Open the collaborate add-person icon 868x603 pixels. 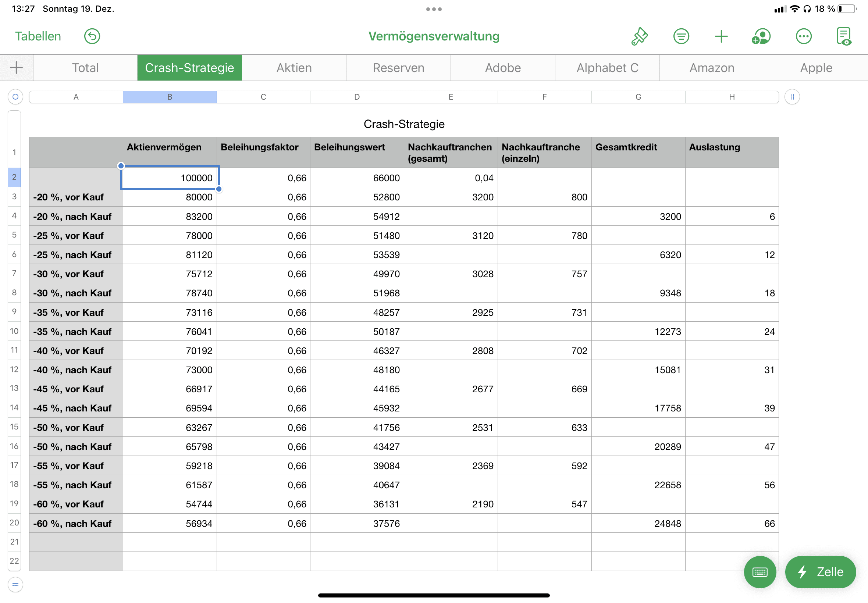pyautogui.click(x=761, y=37)
